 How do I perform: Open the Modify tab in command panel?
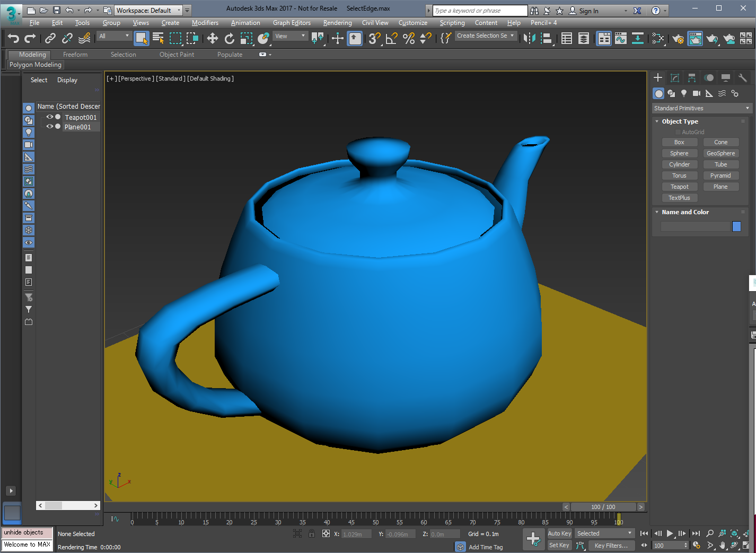pyautogui.click(x=674, y=78)
